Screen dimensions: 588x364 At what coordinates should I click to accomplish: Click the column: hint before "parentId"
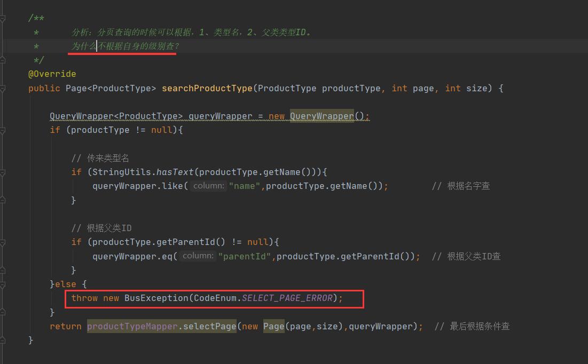(198, 256)
